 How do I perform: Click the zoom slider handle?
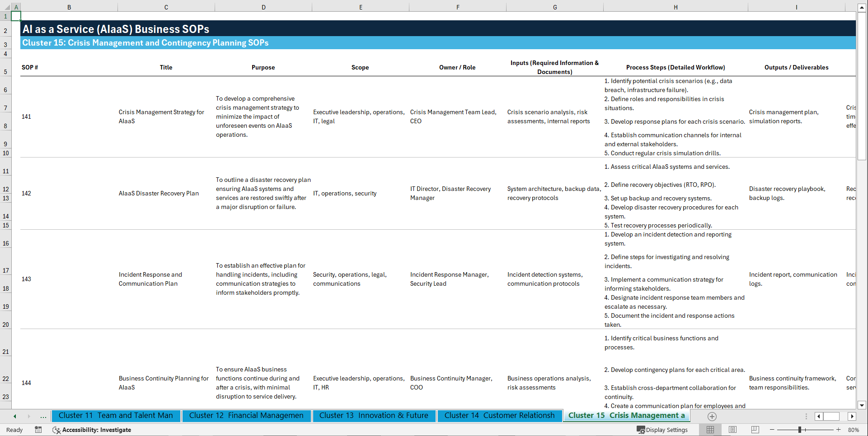(800, 430)
